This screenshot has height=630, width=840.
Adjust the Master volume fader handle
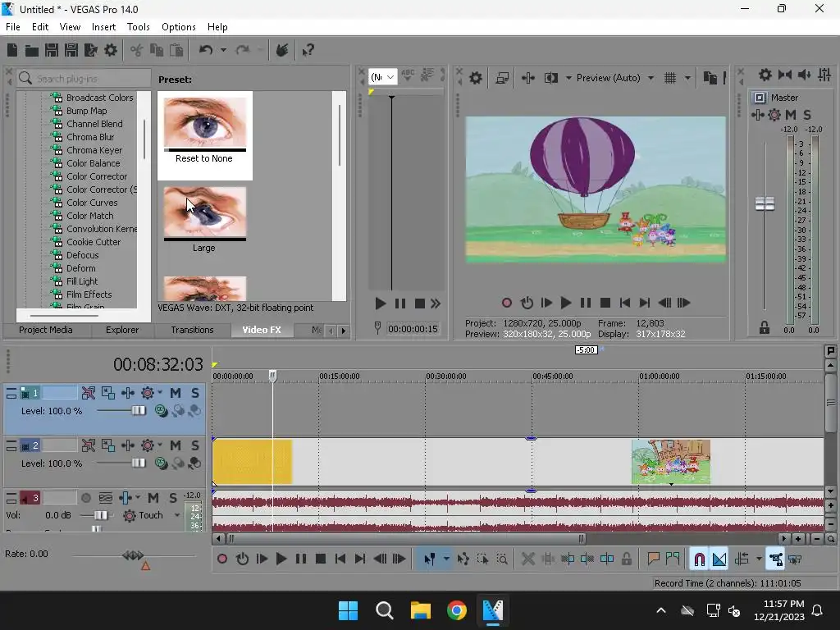click(x=765, y=203)
